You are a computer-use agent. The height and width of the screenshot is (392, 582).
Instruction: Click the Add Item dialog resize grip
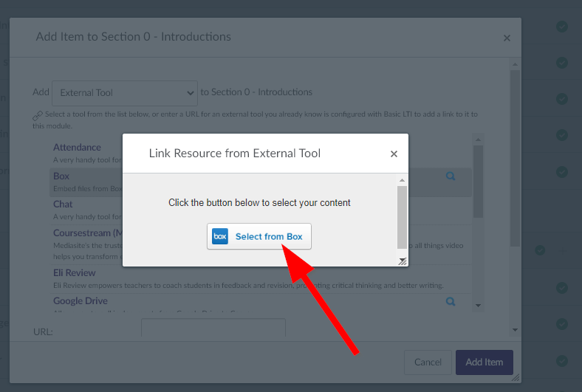516,378
